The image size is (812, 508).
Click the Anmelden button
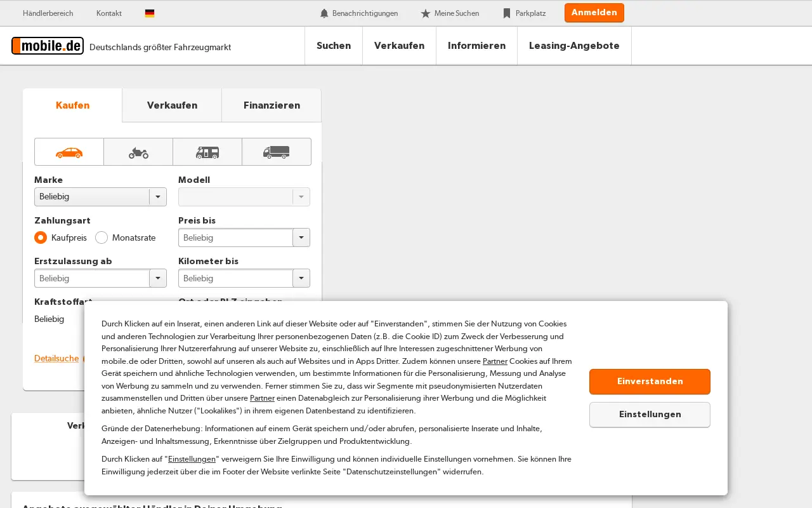click(x=594, y=13)
